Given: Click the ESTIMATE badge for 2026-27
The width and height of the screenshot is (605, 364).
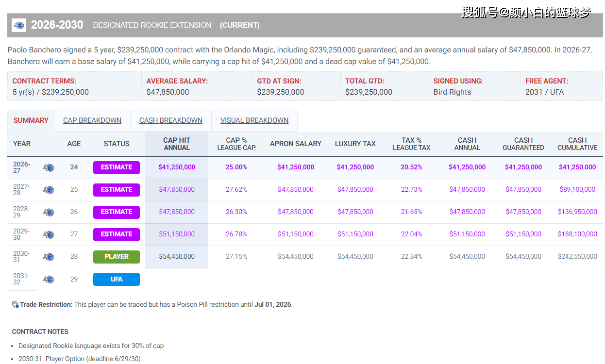Looking at the screenshot, I should (117, 167).
